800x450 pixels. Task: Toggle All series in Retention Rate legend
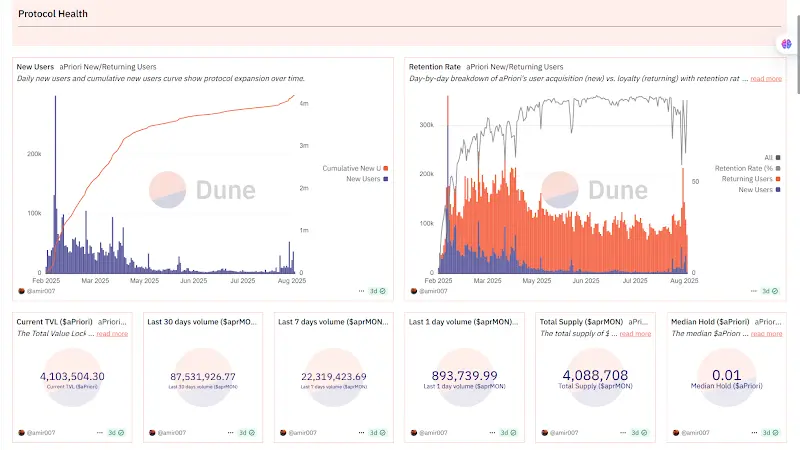coord(772,158)
